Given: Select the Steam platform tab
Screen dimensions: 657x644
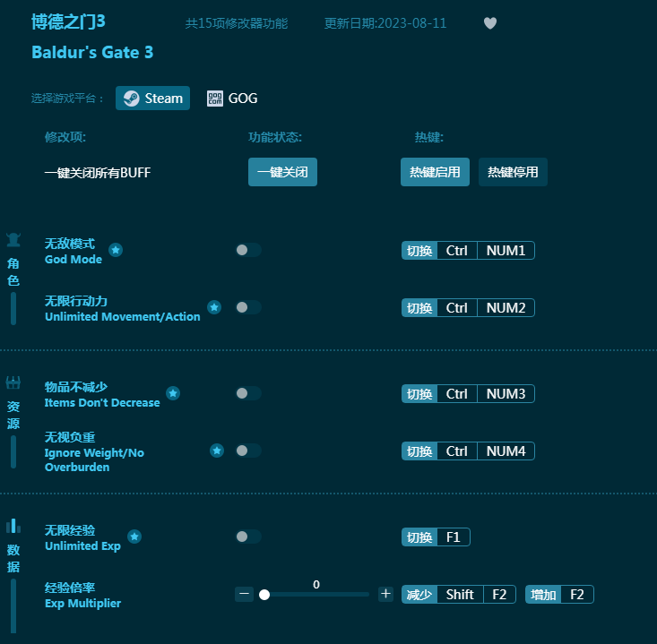Looking at the screenshot, I should (153, 99).
